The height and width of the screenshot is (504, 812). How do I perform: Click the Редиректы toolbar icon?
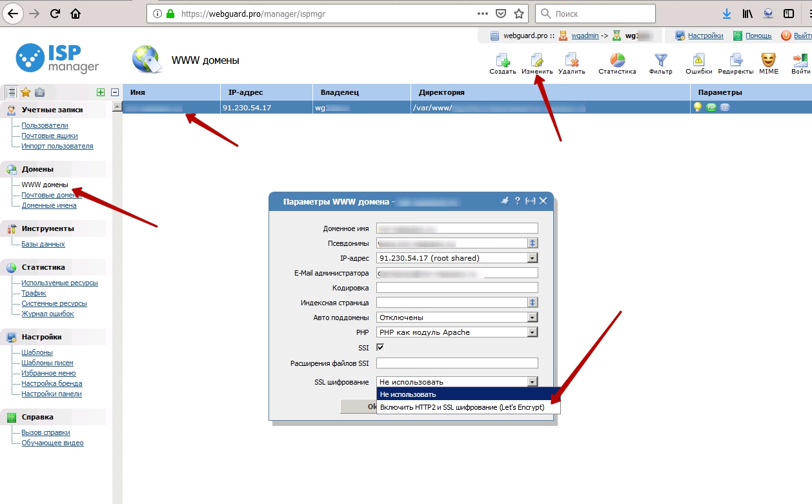(x=736, y=61)
